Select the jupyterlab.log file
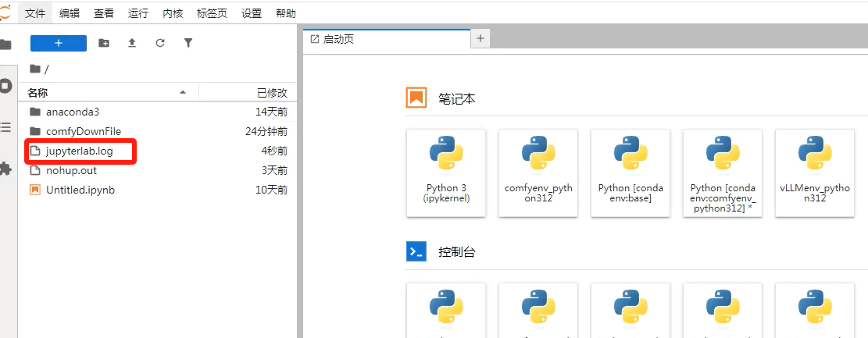This screenshot has width=868, height=338. [x=159, y=151]
